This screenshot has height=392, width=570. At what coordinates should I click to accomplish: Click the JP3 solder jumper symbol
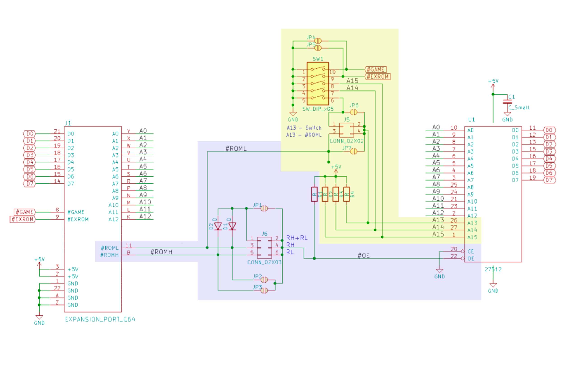(x=264, y=291)
